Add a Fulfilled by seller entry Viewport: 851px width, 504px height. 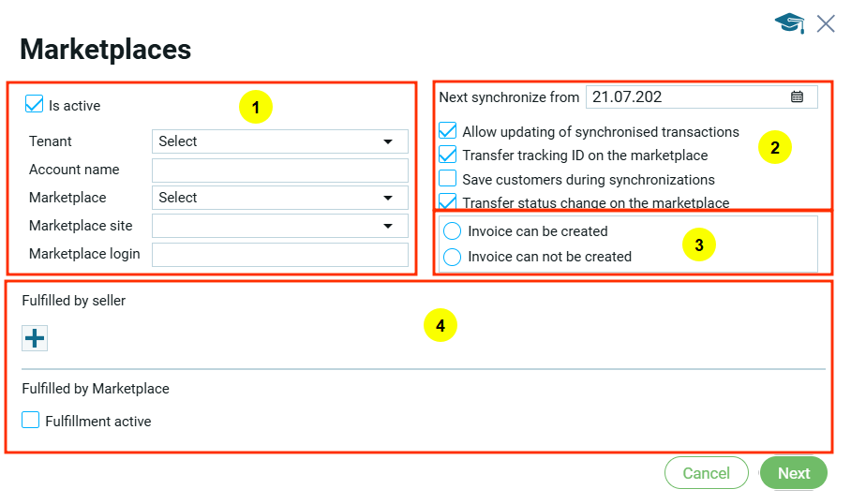click(x=35, y=338)
